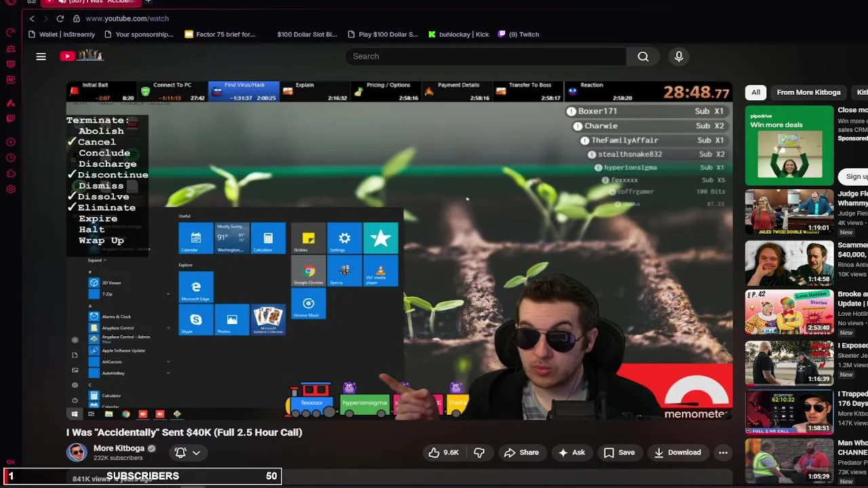This screenshot has height=488, width=868.
Task: Download the video
Action: point(677,452)
